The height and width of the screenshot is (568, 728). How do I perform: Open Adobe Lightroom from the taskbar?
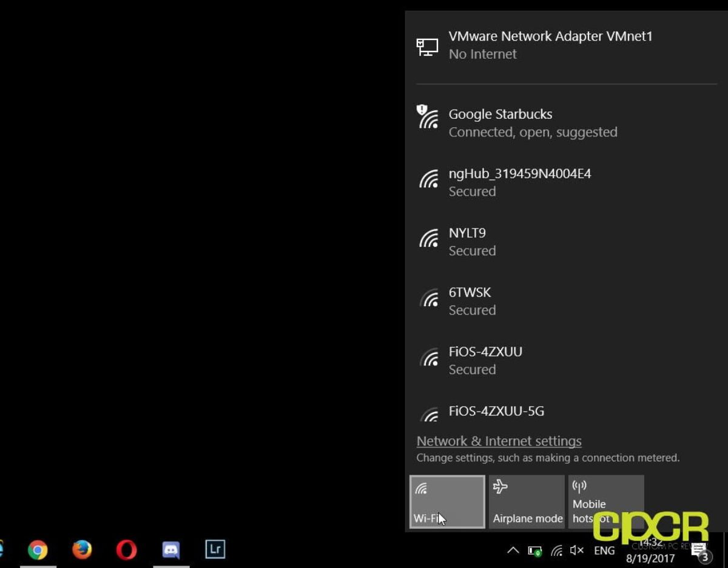215,550
